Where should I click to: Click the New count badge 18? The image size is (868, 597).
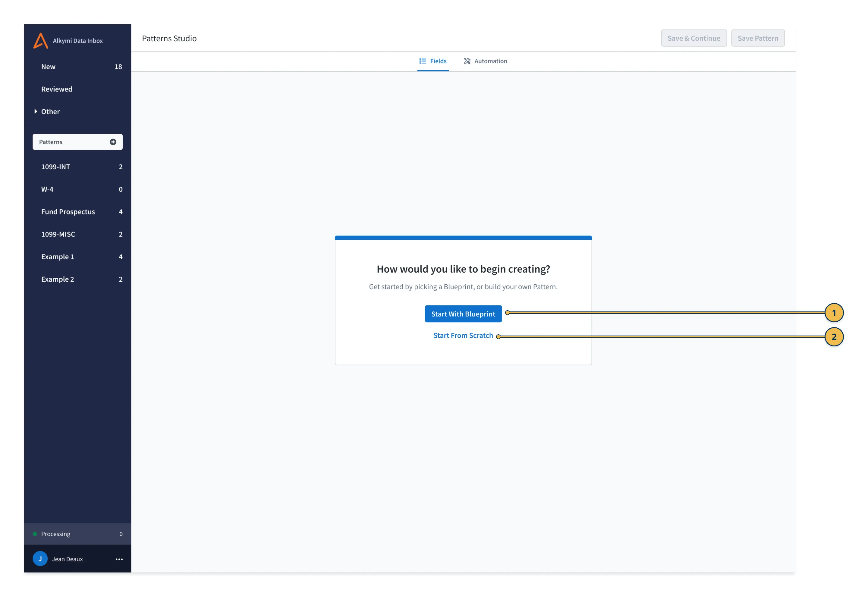click(118, 67)
